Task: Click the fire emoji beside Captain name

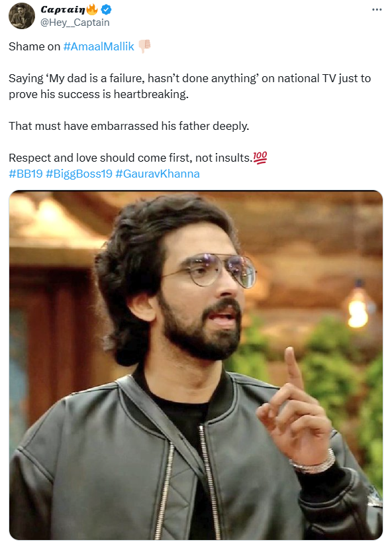Action: [93, 9]
